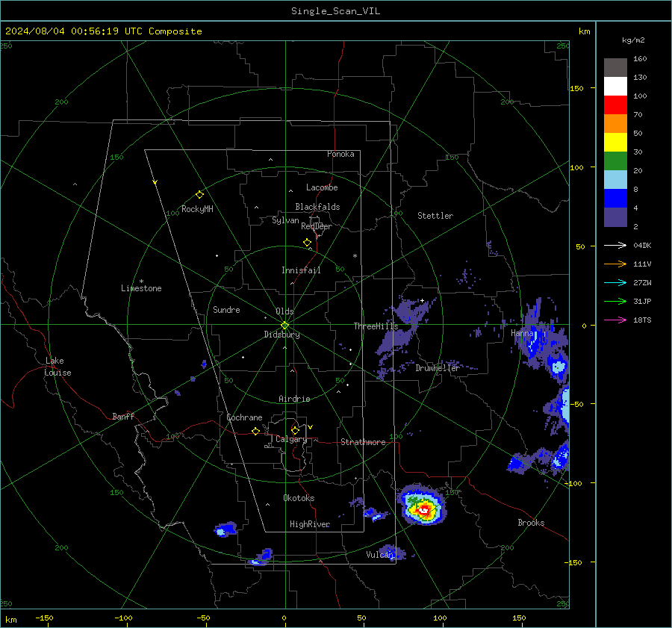Click the white 100-130 color swatch
The height and width of the screenshot is (628, 672).
coord(615,87)
